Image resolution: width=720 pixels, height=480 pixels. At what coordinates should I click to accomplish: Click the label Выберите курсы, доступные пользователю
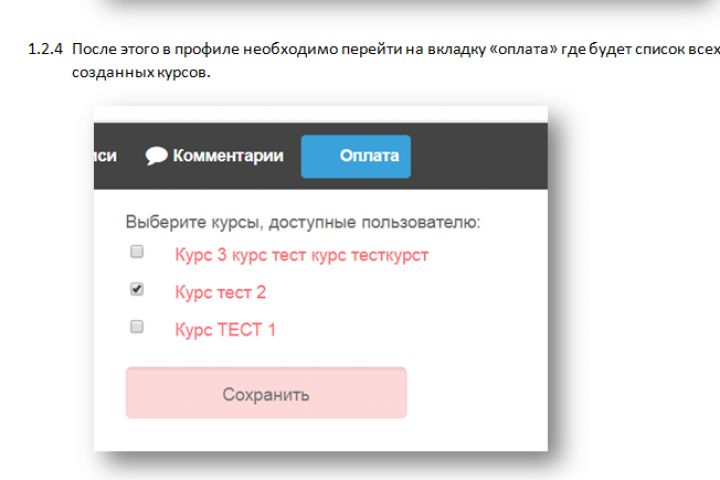tap(303, 221)
